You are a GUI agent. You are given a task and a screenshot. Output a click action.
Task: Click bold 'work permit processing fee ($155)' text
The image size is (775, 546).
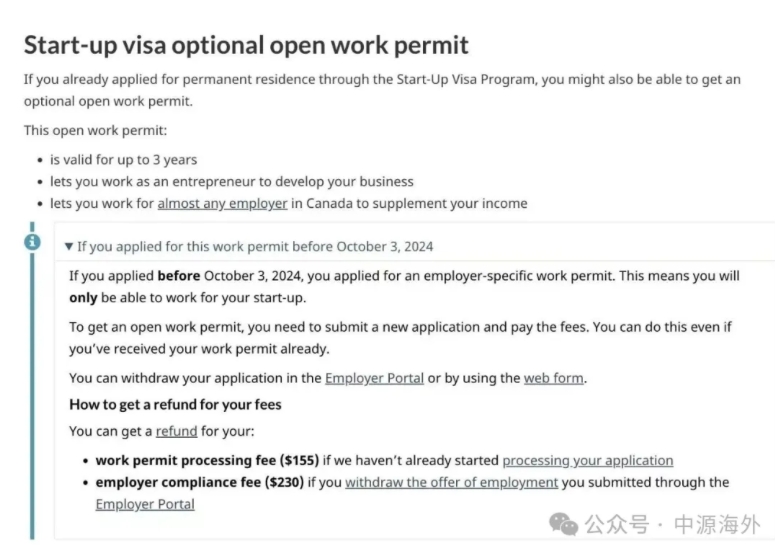click(x=207, y=460)
